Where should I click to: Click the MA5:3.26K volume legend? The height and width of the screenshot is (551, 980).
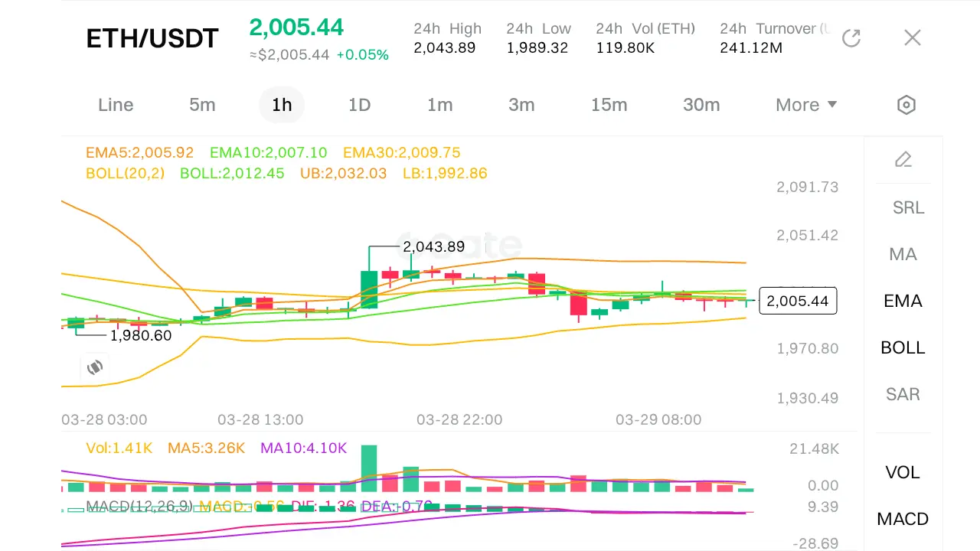[206, 448]
